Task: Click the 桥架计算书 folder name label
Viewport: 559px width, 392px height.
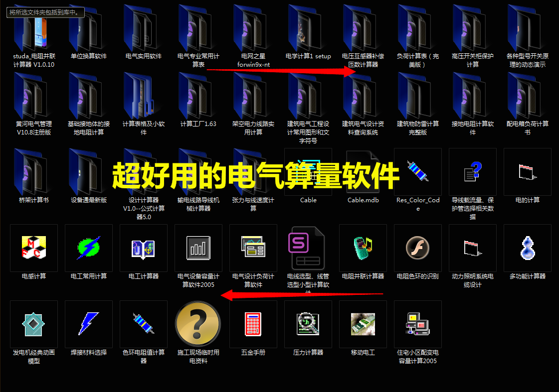Action: point(34,200)
